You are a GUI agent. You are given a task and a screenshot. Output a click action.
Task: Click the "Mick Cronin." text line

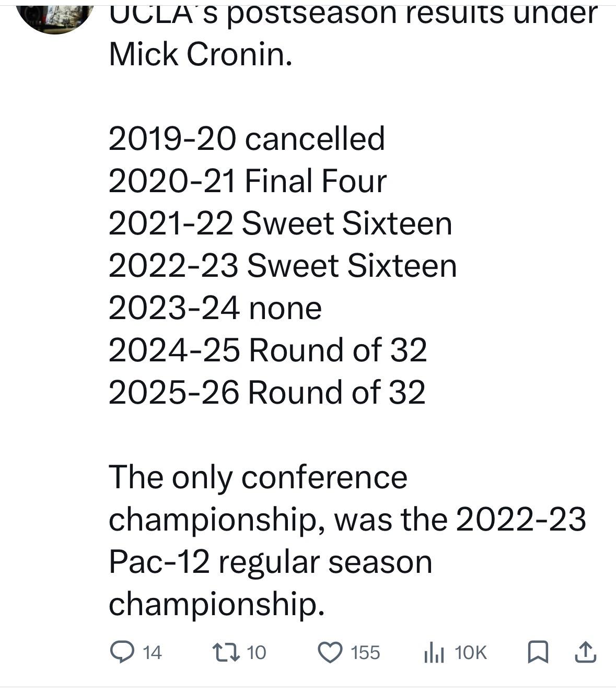tap(200, 54)
